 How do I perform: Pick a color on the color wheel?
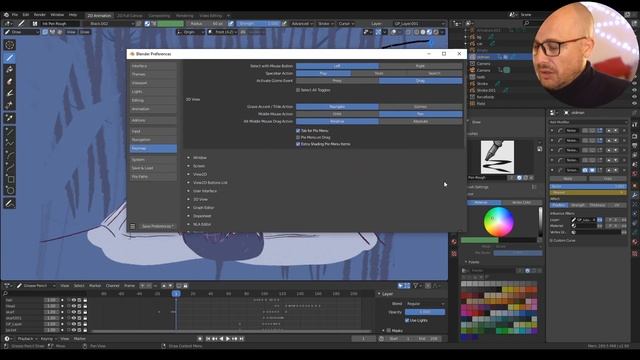tap(498, 222)
